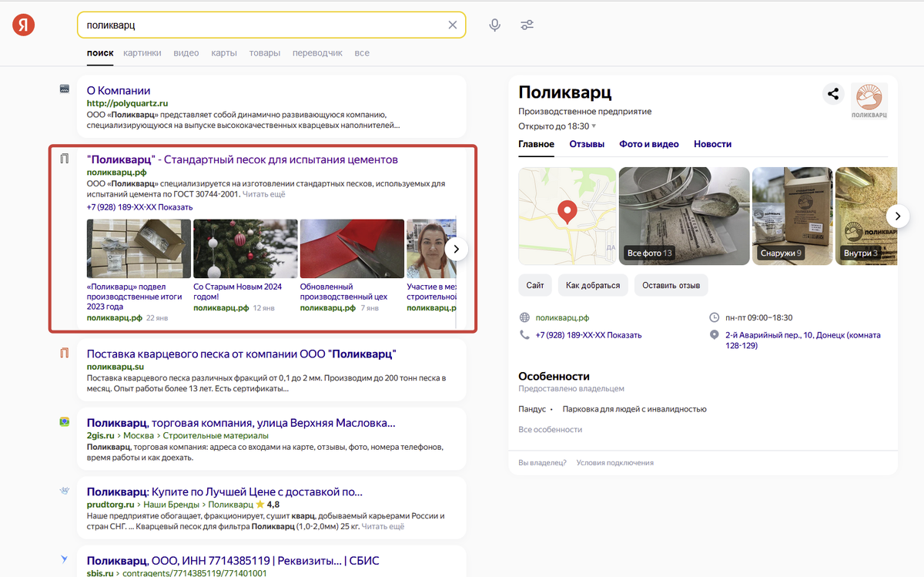
Task: Open поликварц.рф link in company card
Action: click(x=562, y=317)
